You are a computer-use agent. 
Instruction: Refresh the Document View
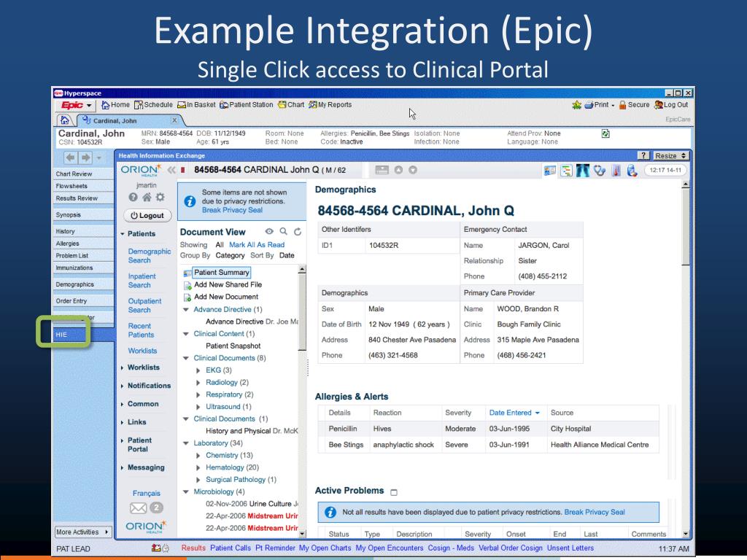point(298,231)
